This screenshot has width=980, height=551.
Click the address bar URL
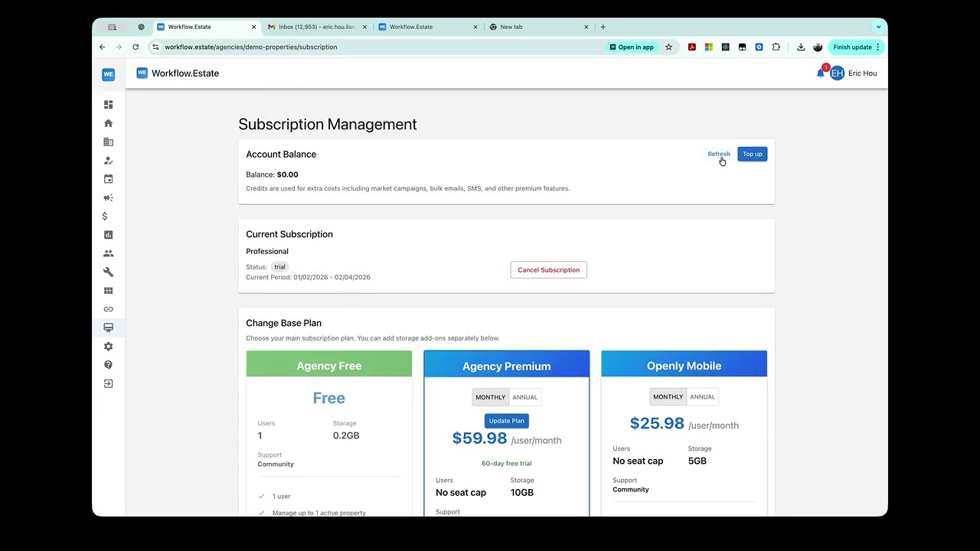pyautogui.click(x=251, y=47)
